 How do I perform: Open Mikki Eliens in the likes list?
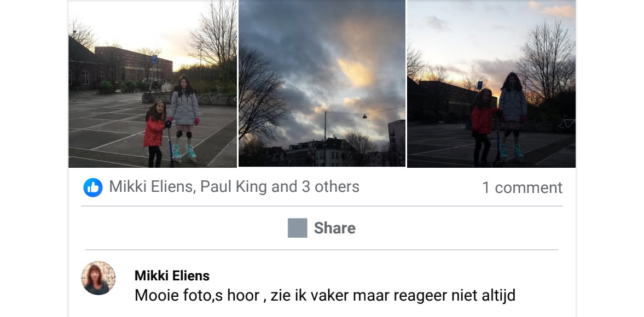[150, 186]
